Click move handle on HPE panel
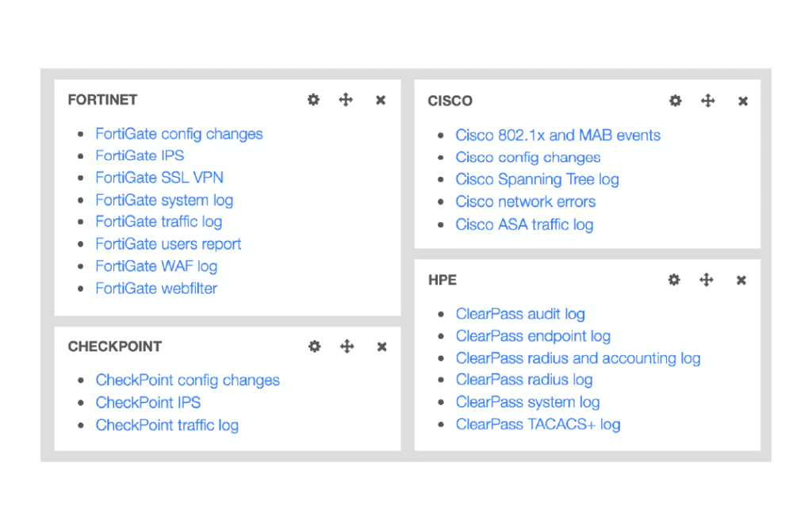 pos(707,280)
